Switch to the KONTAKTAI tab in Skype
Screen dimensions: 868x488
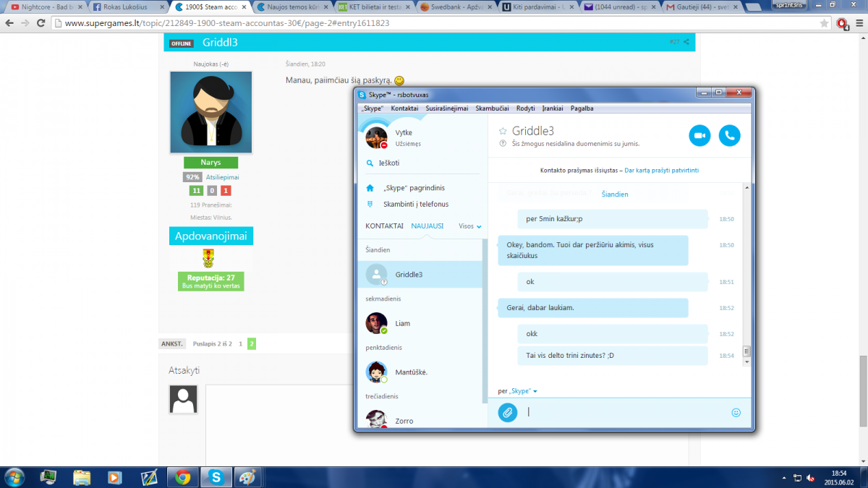[385, 226]
